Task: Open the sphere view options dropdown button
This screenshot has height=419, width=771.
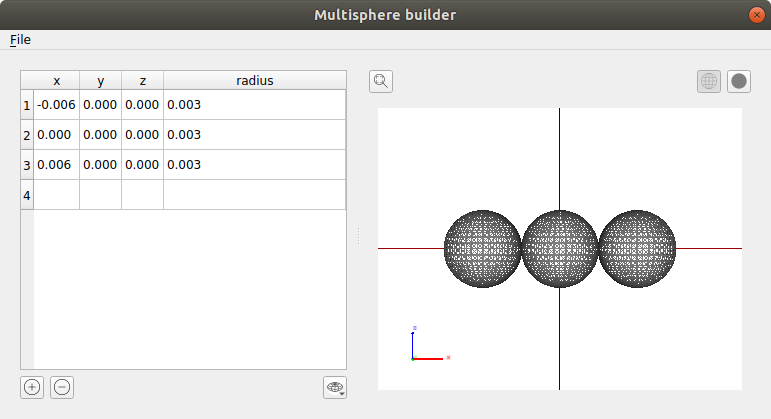Action: point(335,388)
